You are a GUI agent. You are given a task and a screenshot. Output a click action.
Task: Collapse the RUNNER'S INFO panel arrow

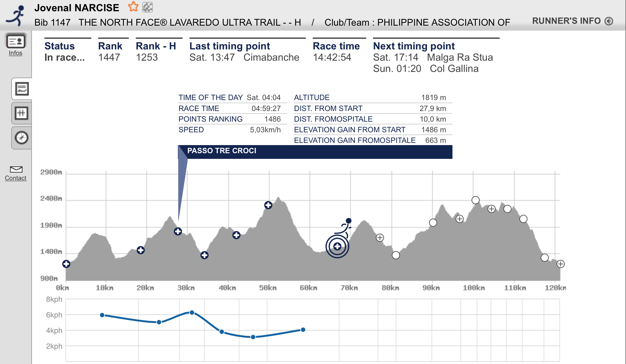pos(609,21)
